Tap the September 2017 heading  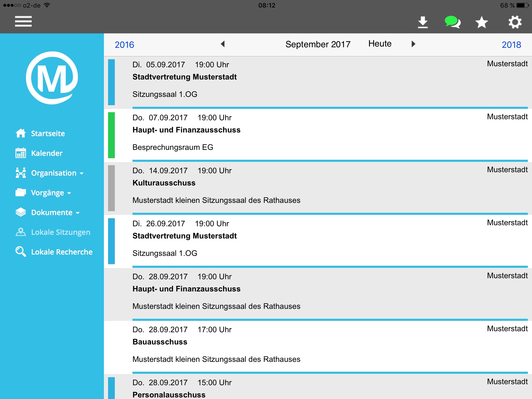tap(318, 44)
